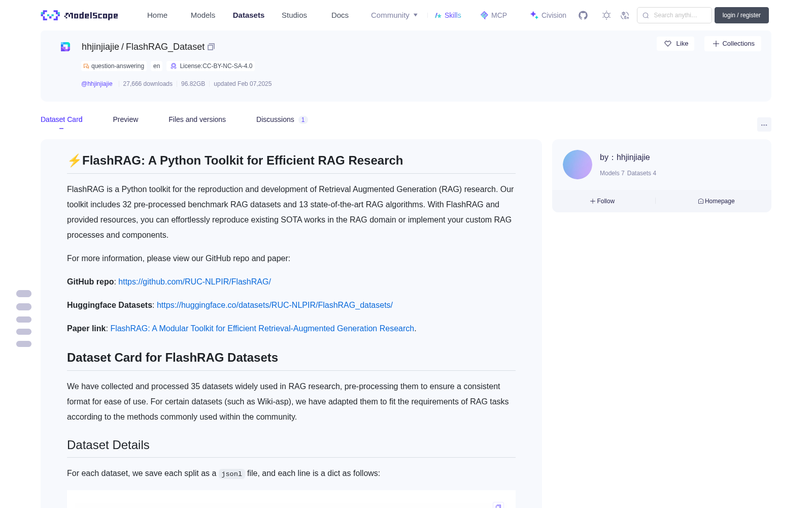Click the 'hhjinjiajie / FlashRAG_Dataset' title text
Screen dimensions: 812x508
pyautogui.click(x=143, y=47)
